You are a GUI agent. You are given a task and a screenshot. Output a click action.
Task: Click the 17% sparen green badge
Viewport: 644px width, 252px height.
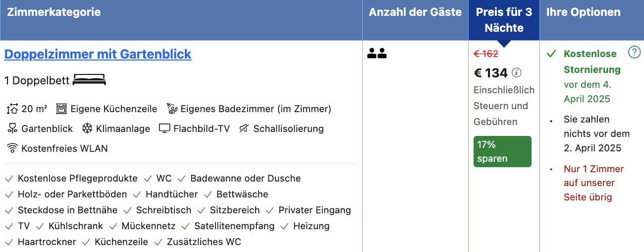pos(502,151)
